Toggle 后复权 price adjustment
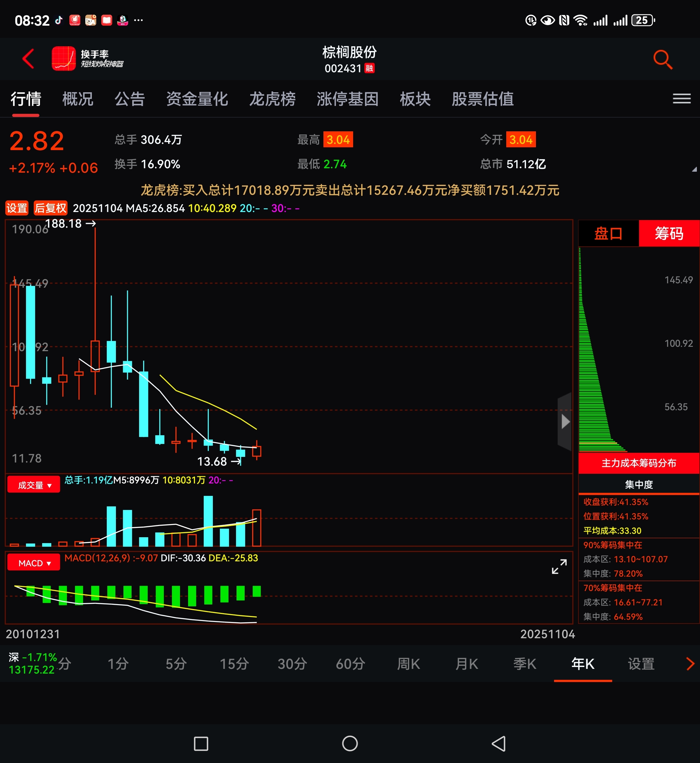 [x=50, y=208]
